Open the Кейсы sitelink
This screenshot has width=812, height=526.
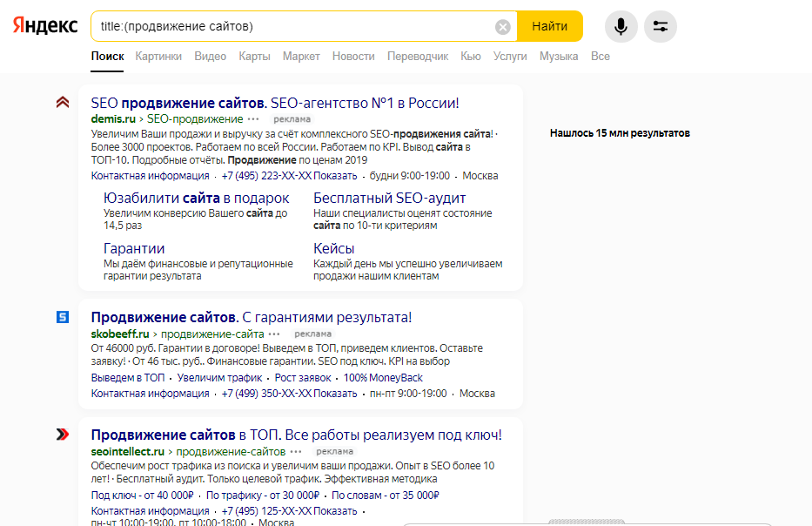click(x=334, y=249)
